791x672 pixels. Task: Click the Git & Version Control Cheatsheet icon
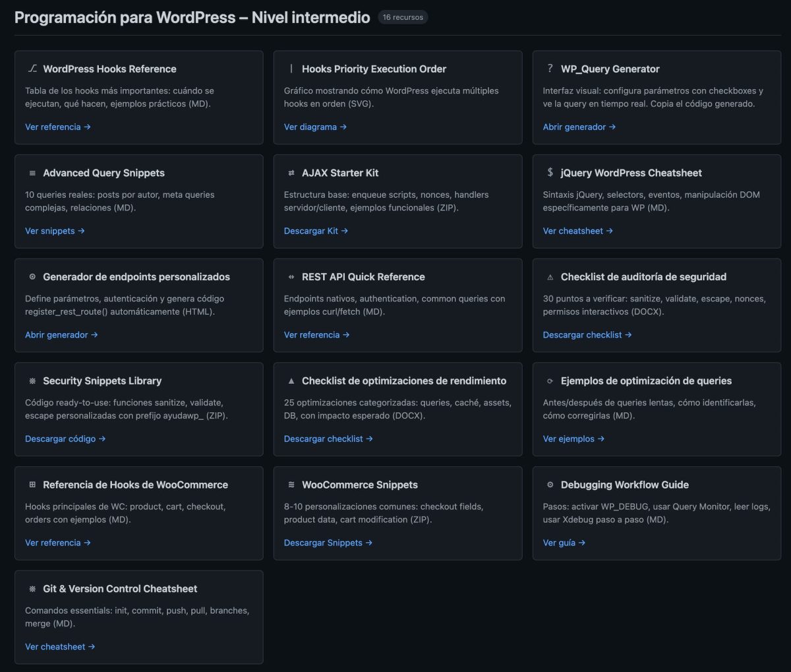coord(32,588)
